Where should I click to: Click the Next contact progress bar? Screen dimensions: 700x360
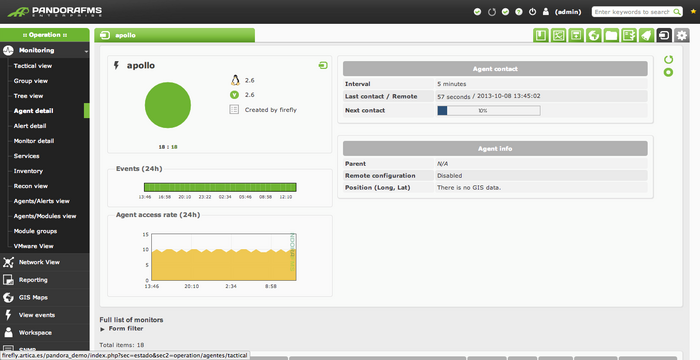(488, 110)
